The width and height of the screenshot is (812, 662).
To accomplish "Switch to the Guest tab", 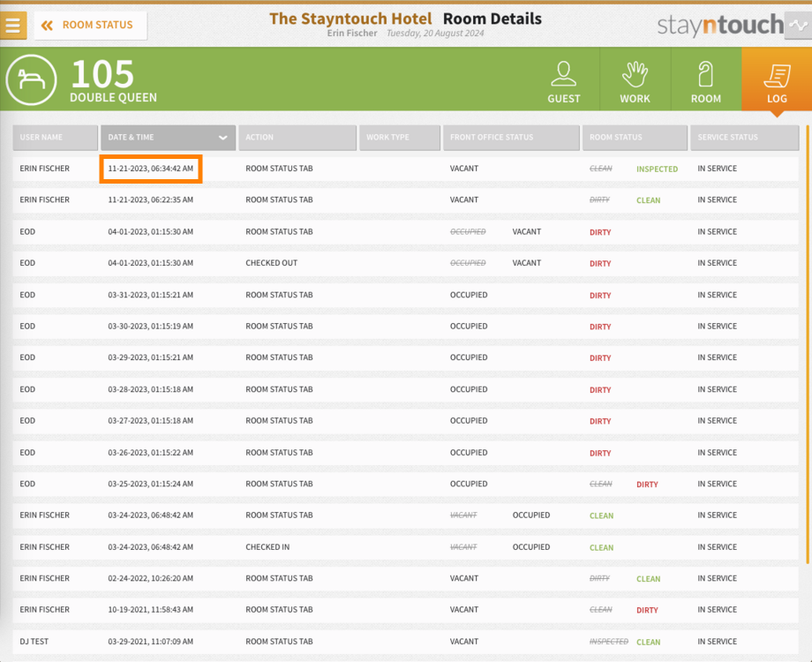I will [563, 81].
